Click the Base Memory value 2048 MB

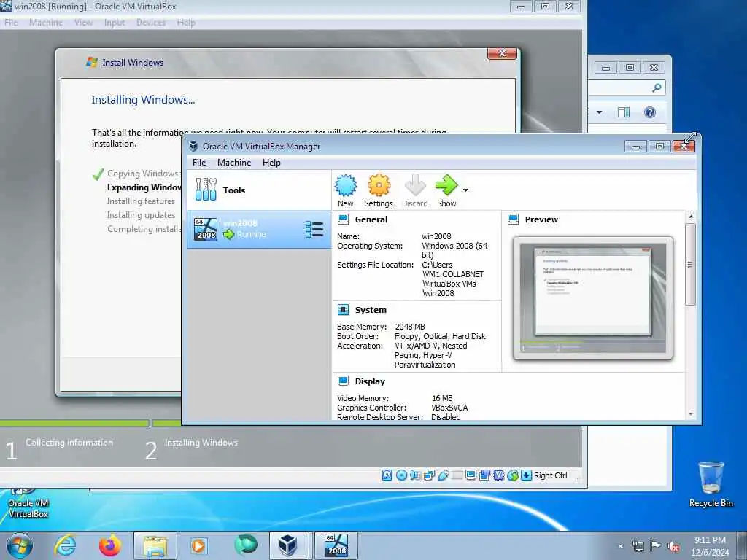pos(410,327)
